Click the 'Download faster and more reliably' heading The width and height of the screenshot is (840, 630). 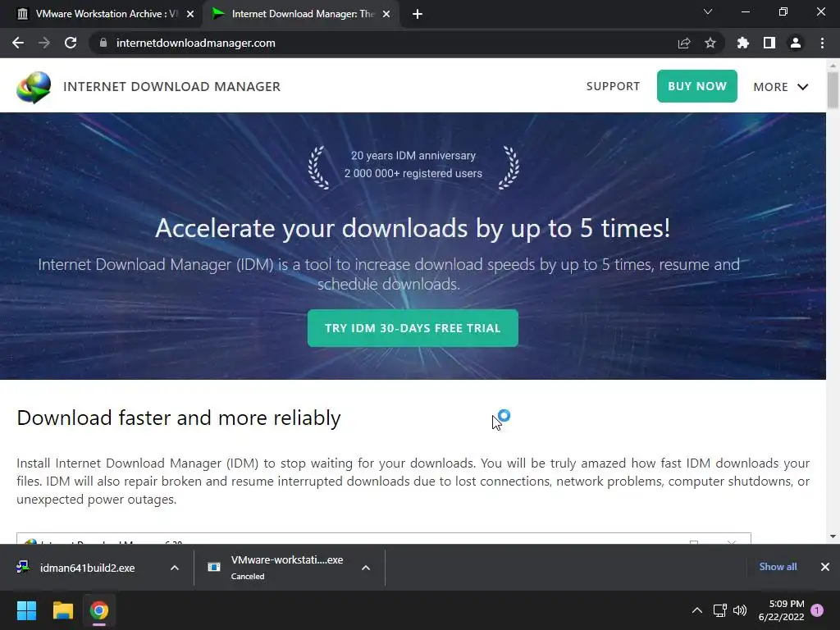(178, 418)
